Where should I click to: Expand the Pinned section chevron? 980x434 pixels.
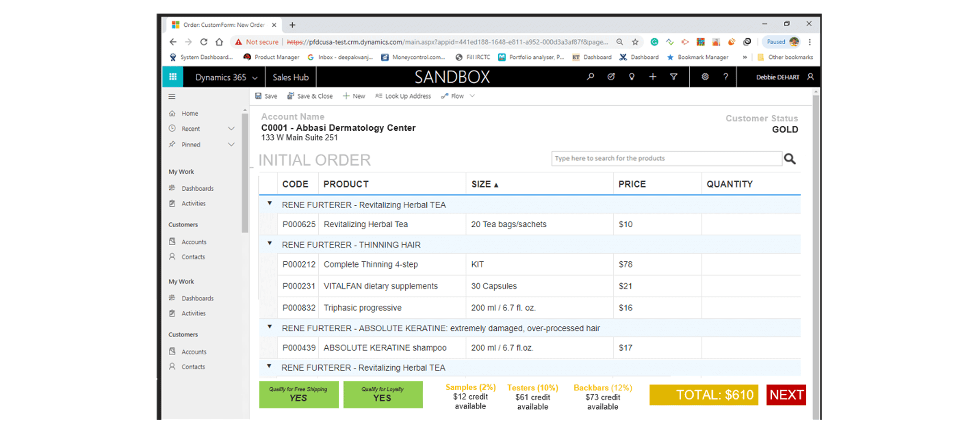click(231, 145)
